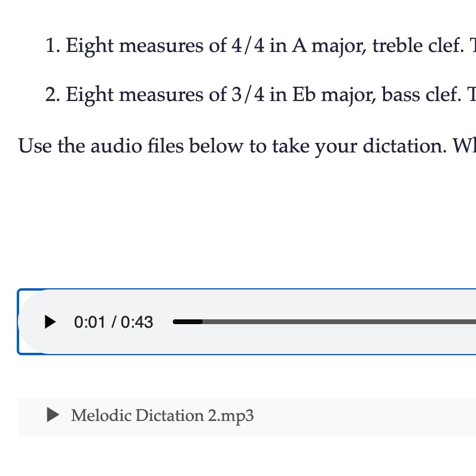Click the list number "1."
The height and width of the screenshot is (476, 476).
[53, 46]
